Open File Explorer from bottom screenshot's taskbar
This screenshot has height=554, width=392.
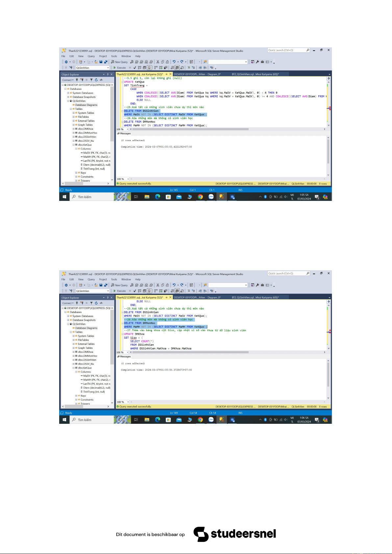click(x=147, y=420)
